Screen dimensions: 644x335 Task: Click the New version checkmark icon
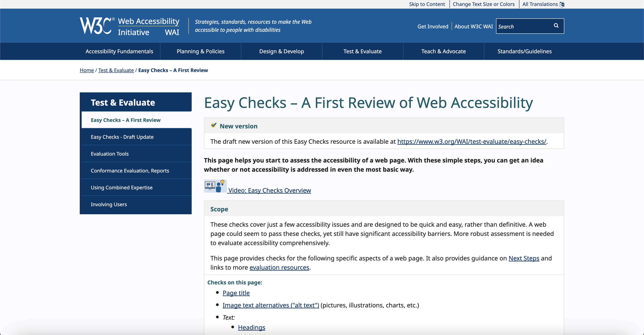click(213, 126)
